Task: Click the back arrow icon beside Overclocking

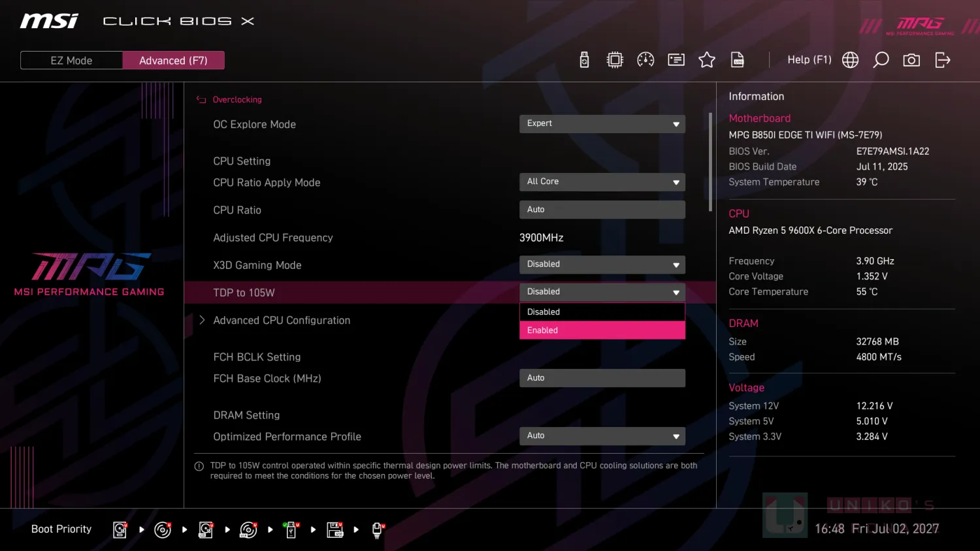Action: coord(201,100)
